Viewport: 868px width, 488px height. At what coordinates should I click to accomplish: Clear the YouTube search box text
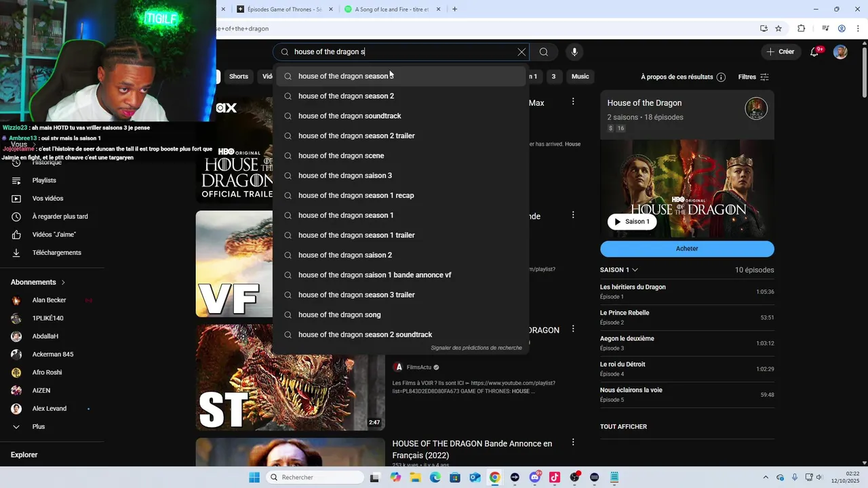[521, 52]
